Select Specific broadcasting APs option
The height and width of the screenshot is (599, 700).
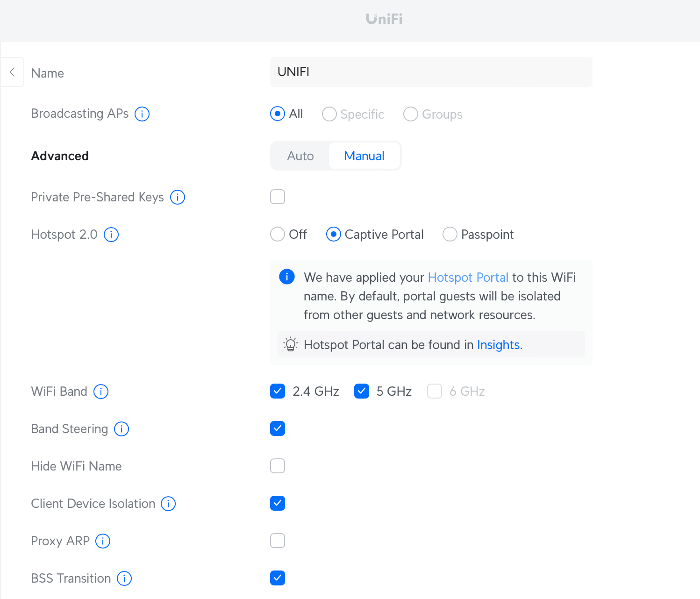click(329, 114)
